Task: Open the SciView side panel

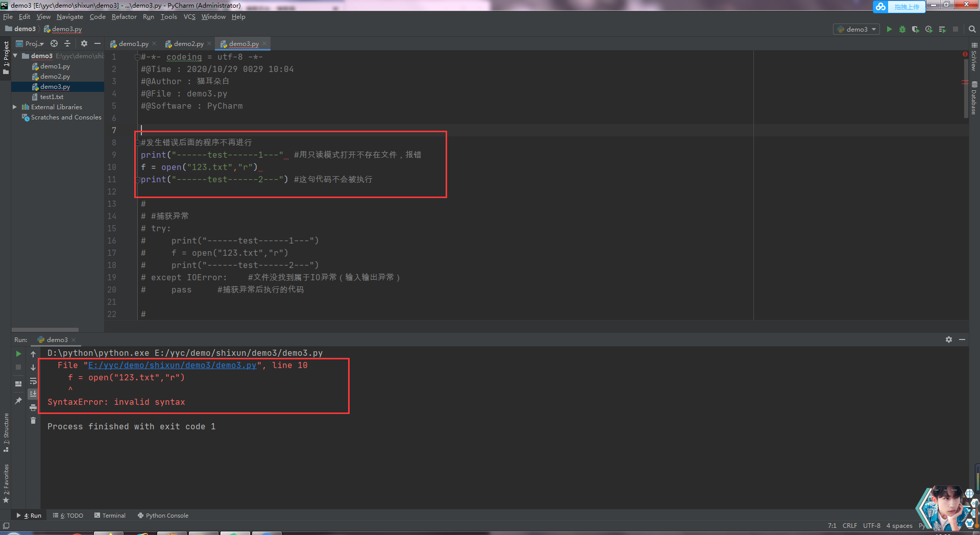Action: pyautogui.click(x=974, y=57)
